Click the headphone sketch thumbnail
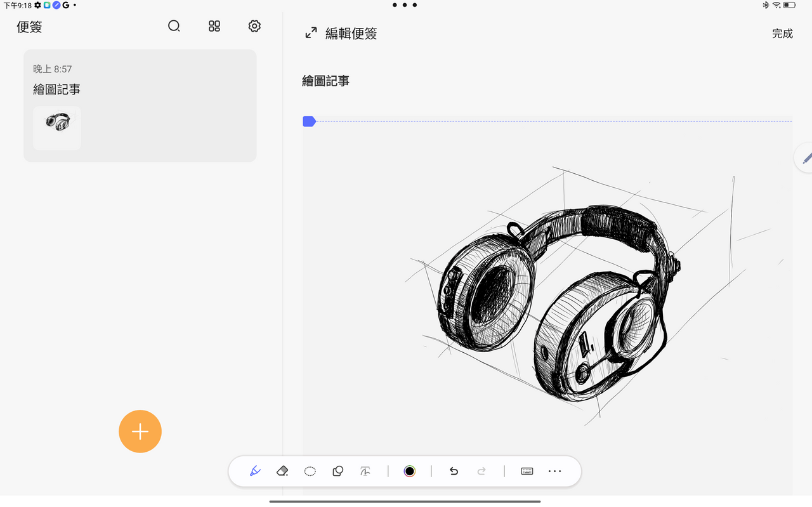The height and width of the screenshot is (507, 812). pyautogui.click(x=57, y=128)
